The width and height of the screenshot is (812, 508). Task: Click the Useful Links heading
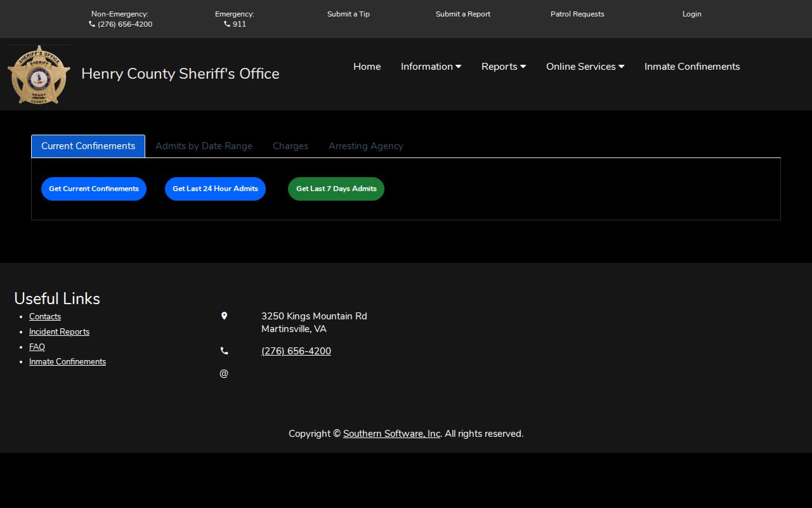57,298
